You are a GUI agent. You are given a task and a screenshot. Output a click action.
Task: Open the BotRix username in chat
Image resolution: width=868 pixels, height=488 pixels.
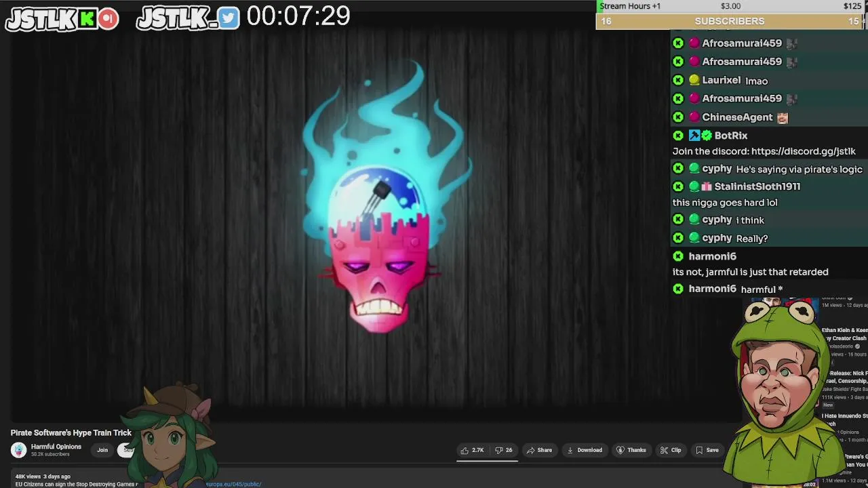731,136
